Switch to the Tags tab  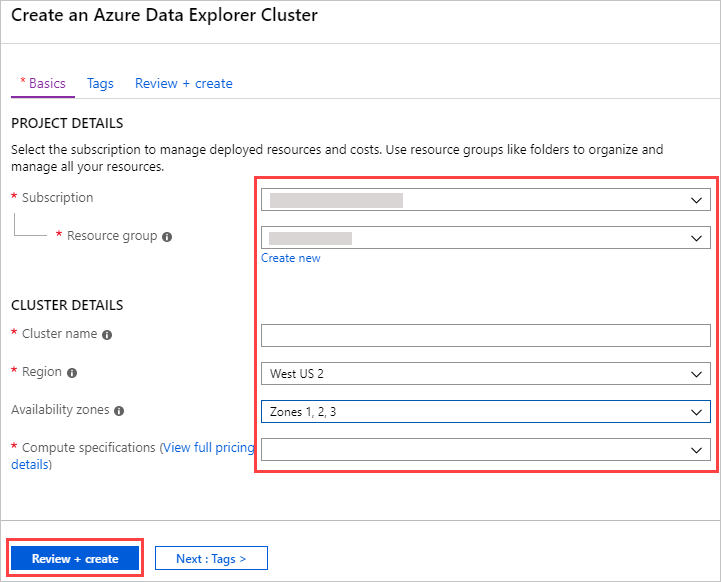(x=100, y=84)
